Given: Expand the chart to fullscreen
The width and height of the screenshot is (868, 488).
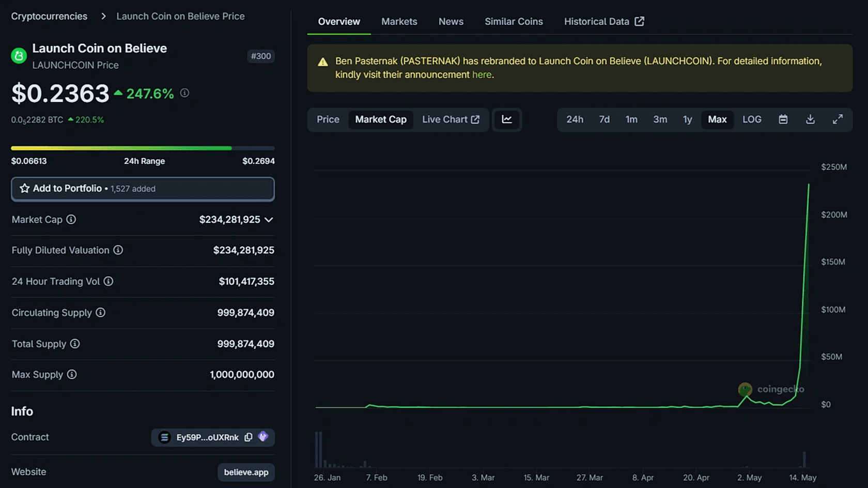Looking at the screenshot, I should tap(839, 119).
